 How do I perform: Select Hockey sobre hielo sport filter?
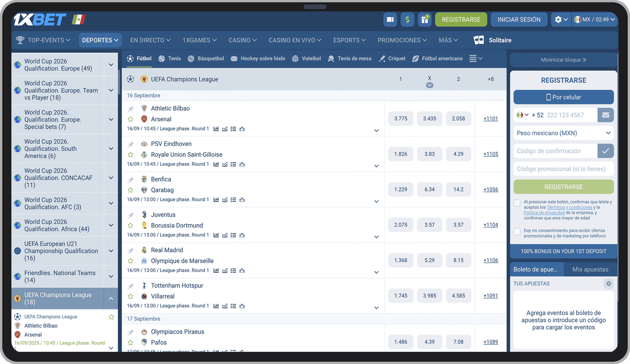(x=258, y=58)
